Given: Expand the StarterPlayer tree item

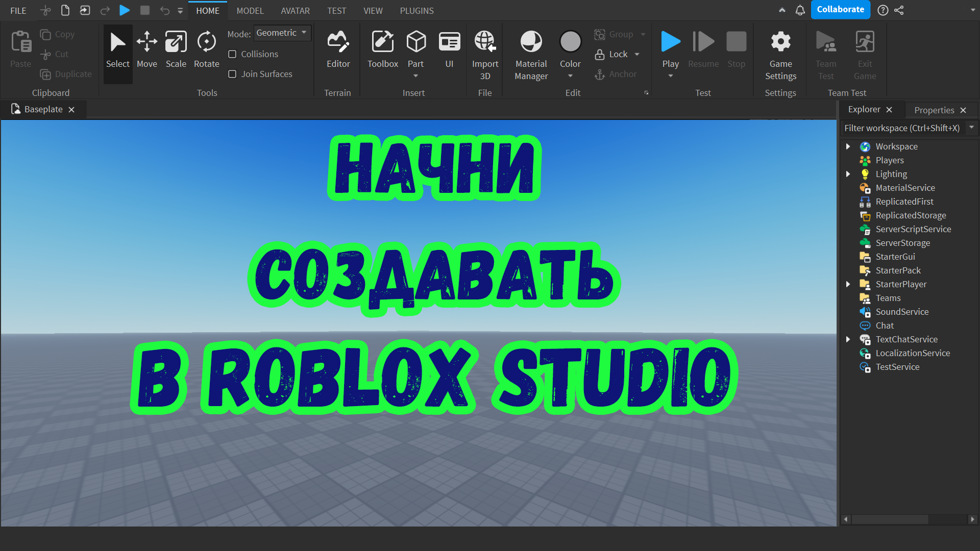Looking at the screenshot, I should [x=848, y=284].
